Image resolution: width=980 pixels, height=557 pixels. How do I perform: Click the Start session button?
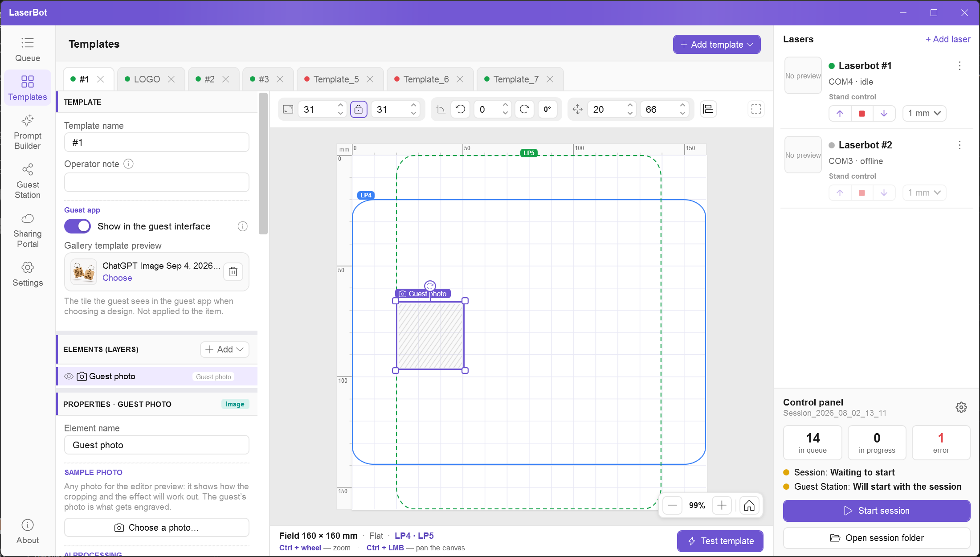tap(876, 511)
